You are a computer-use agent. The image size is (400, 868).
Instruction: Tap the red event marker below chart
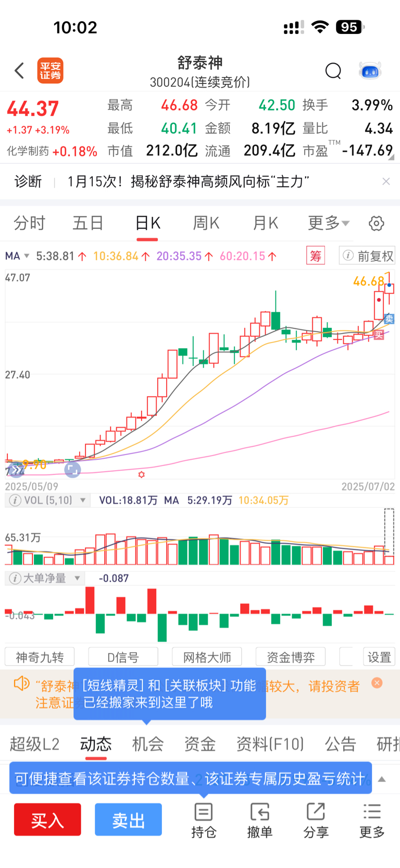[x=141, y=474]
